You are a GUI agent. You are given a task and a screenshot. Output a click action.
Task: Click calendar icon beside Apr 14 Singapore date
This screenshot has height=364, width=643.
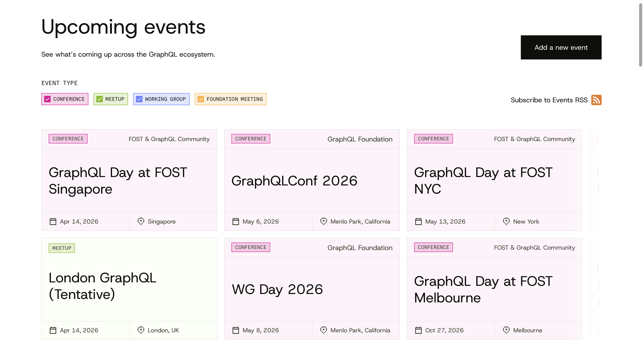[53, 221]
